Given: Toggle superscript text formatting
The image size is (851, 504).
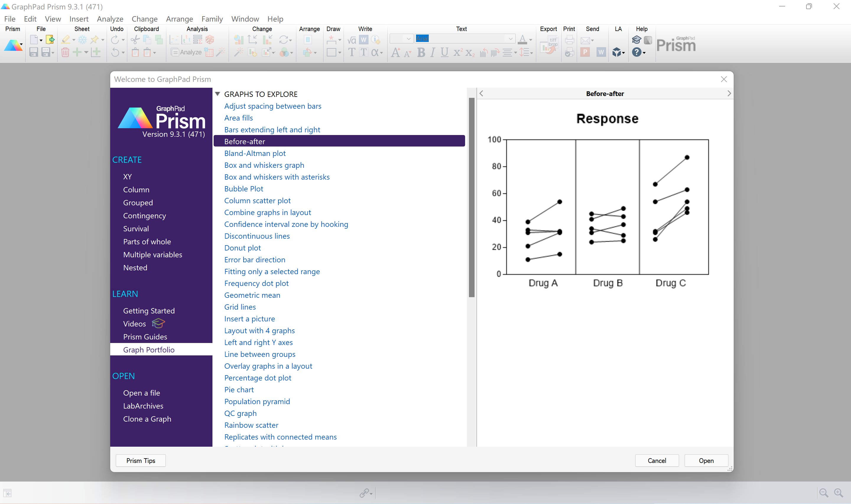Looking at the screenshot, I should [458, 52].
